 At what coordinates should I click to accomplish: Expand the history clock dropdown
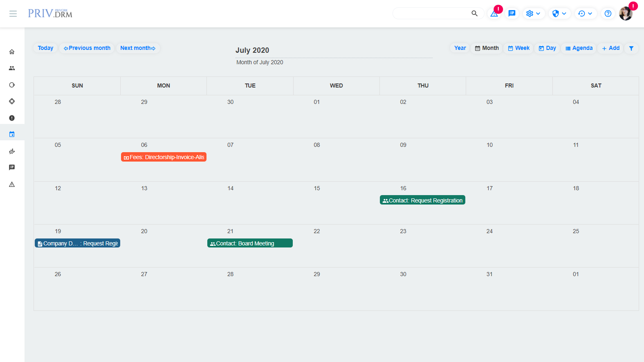[x=585, y=13]
